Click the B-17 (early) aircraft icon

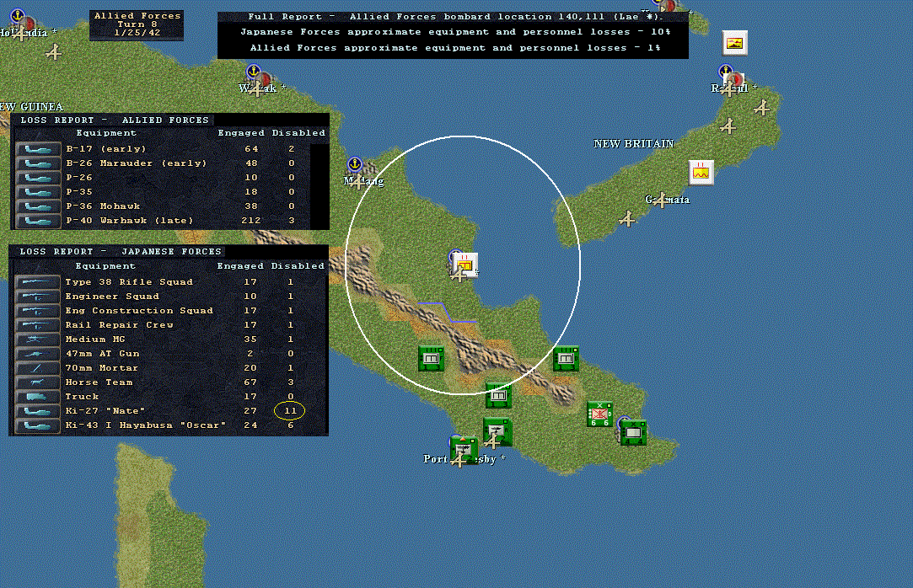[x=39, y=149]
